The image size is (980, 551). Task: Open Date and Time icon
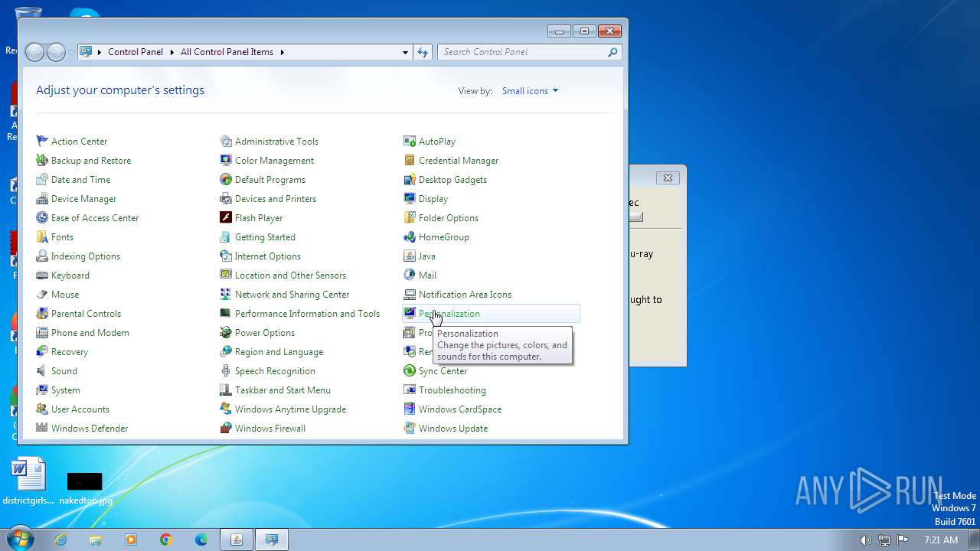pyautogui.click(x=42, y=179)
